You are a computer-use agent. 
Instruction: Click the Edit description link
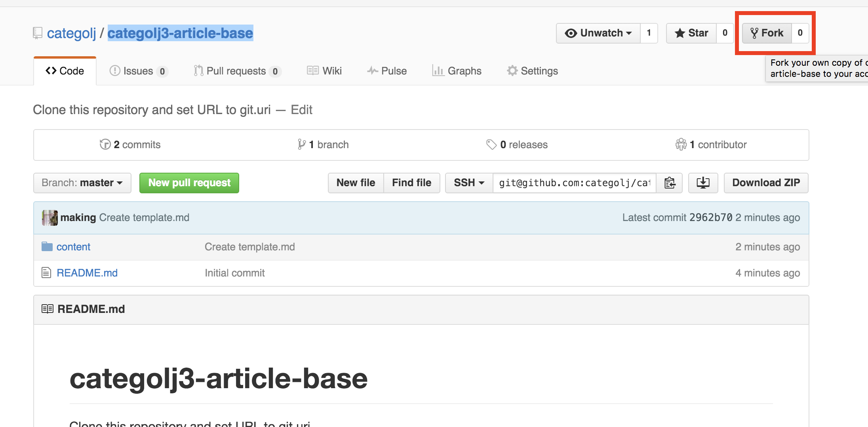pyautogui.click(x=301, y=110)
